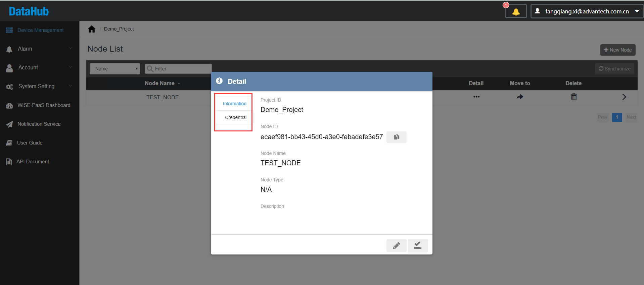Viewport: 644px width, 285px height.
Task: Open detail ellipsis for TEST_NODE
Action: [476, 97]
